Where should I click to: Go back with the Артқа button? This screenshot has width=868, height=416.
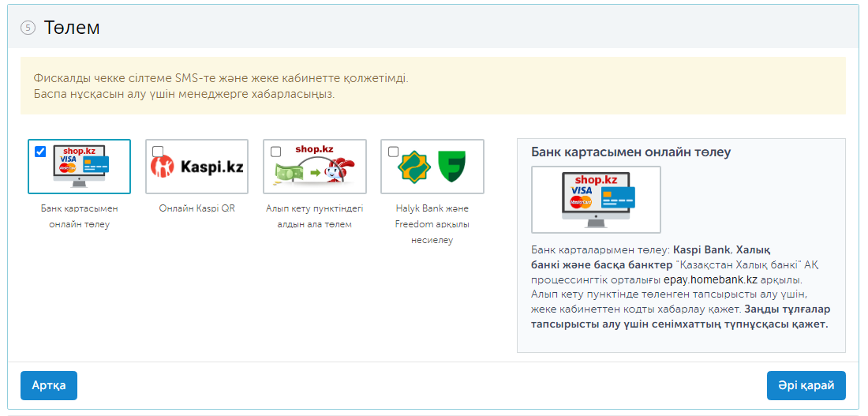(49, 385)
